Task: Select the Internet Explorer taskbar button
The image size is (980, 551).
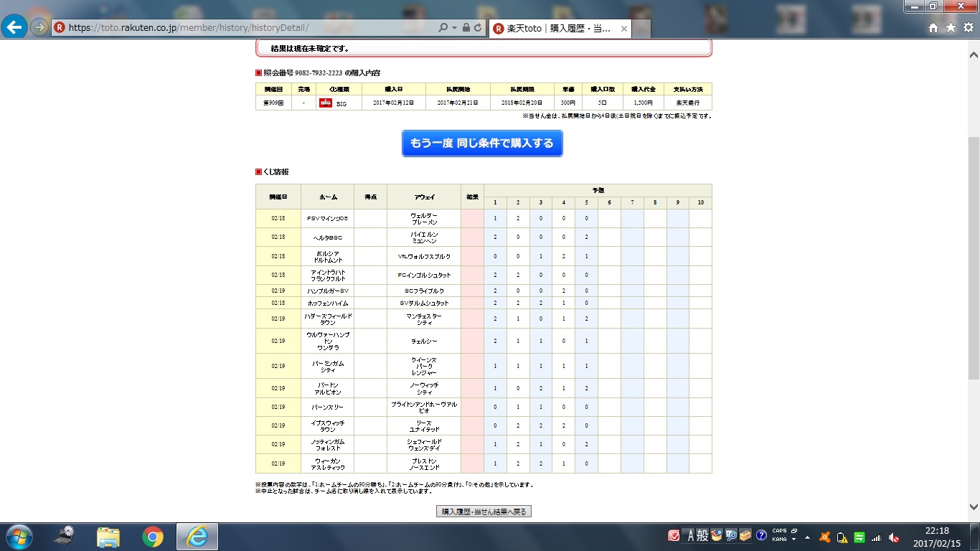Action: pos(197,537)
